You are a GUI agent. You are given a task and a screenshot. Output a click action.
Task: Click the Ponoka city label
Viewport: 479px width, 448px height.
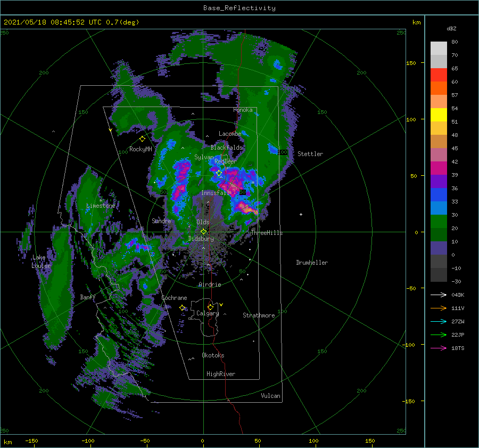click(243, 110)
